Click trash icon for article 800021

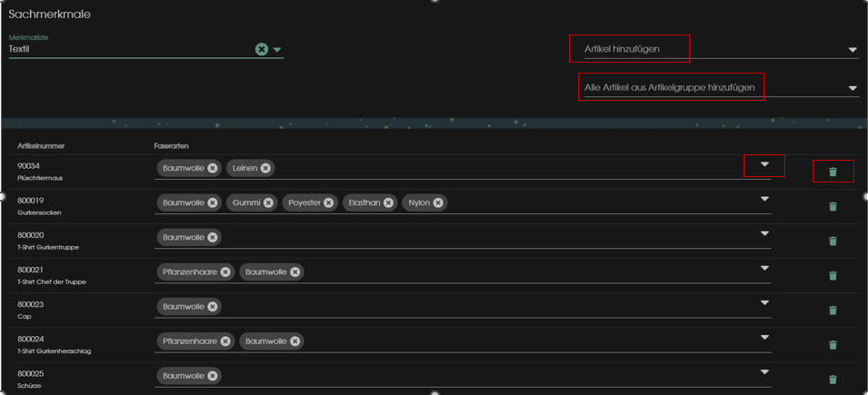click(x=833, y=275)
